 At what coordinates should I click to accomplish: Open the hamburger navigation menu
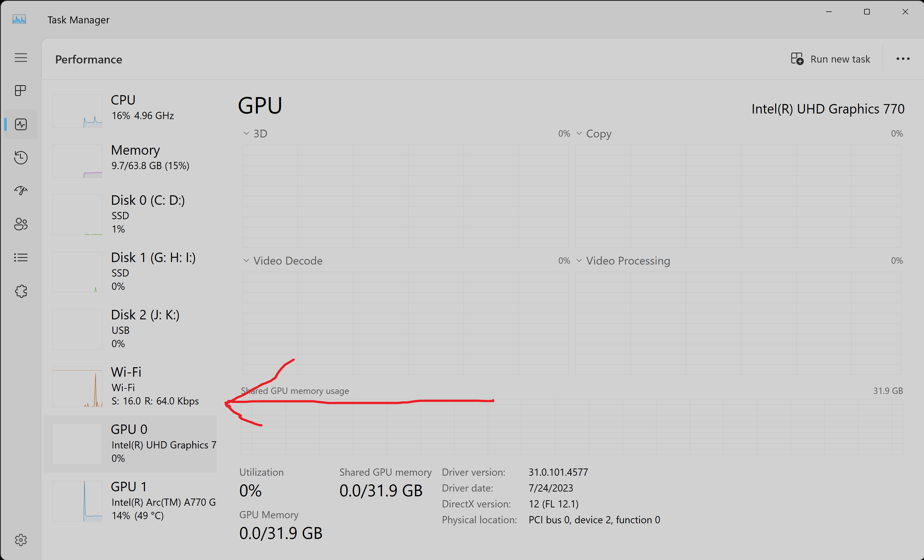tap(21, 57)
